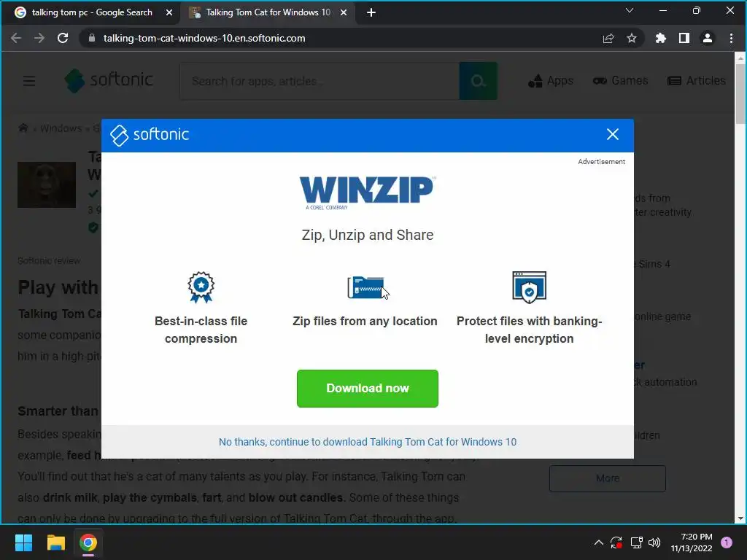Viewport: 747px width, 560px height.
Task: Open the Softonic hamburger menu
Action: coord(29,81)
